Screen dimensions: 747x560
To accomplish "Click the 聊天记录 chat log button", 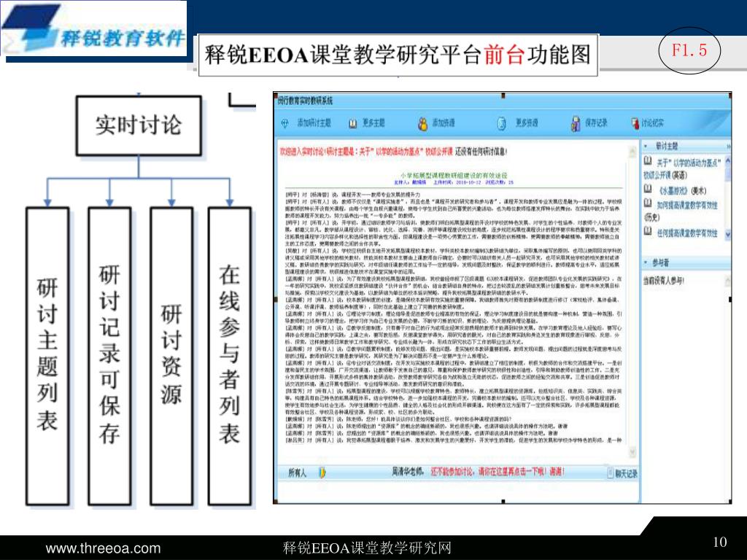I will [622, 472].
